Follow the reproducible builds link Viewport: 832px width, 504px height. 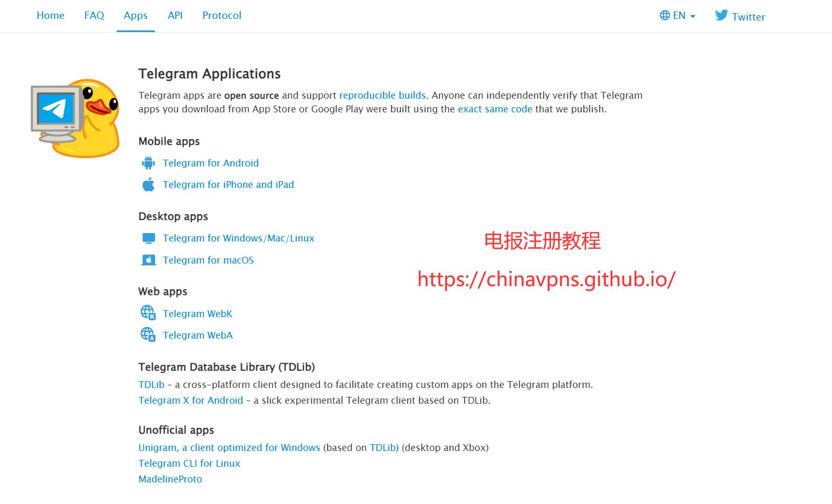[382, 96]
